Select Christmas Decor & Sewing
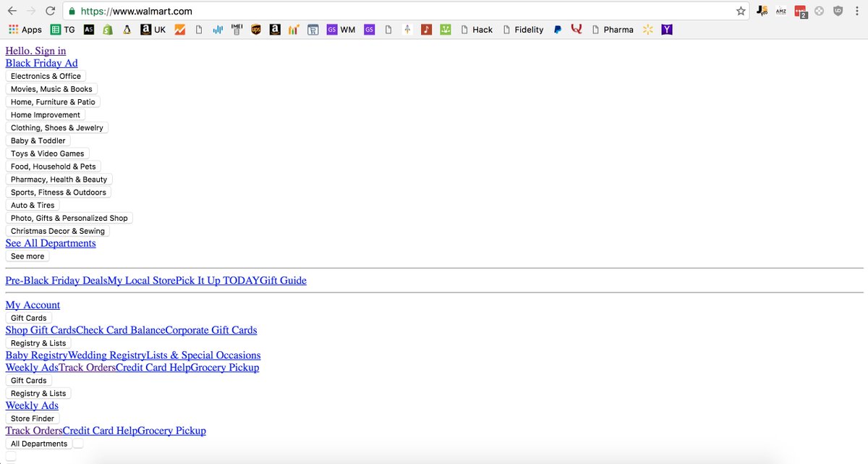Screen dimensions: 868x464 coord(58,231)
